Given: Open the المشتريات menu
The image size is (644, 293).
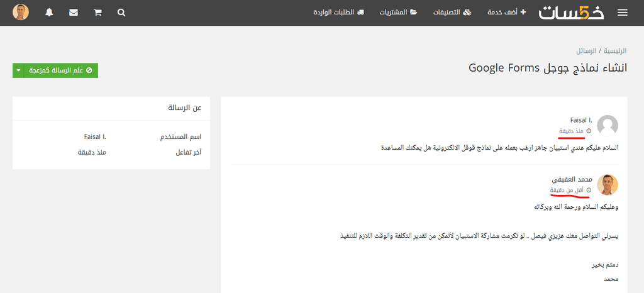Looking at the screenshot, I should point(398,13).
